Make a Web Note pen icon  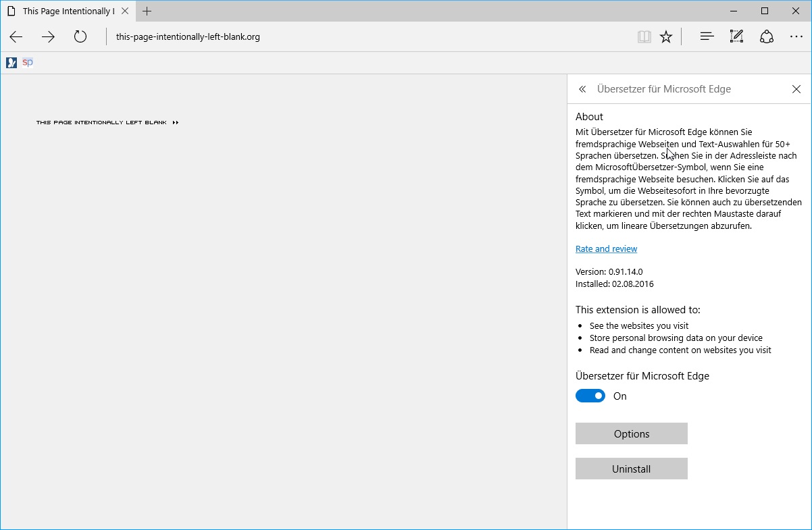pos(736,37)
